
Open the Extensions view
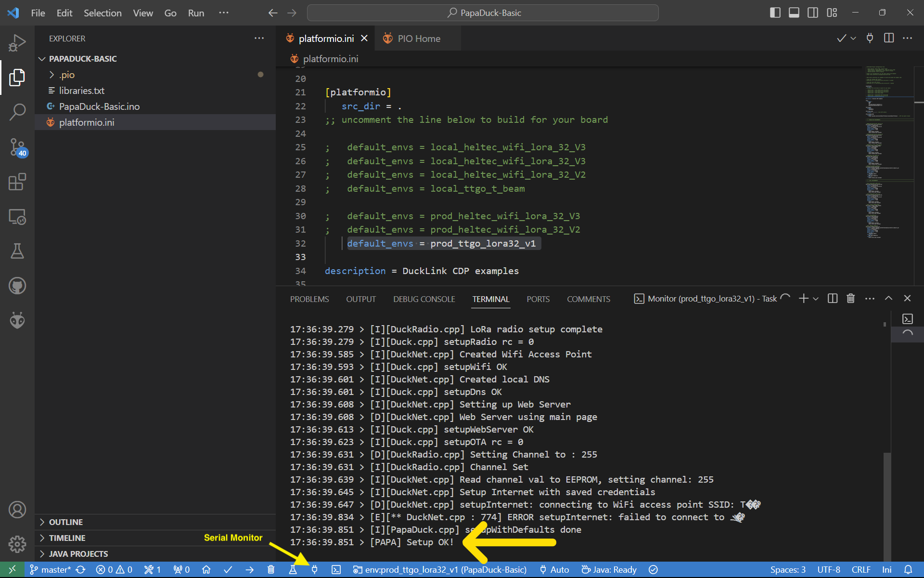17,182
